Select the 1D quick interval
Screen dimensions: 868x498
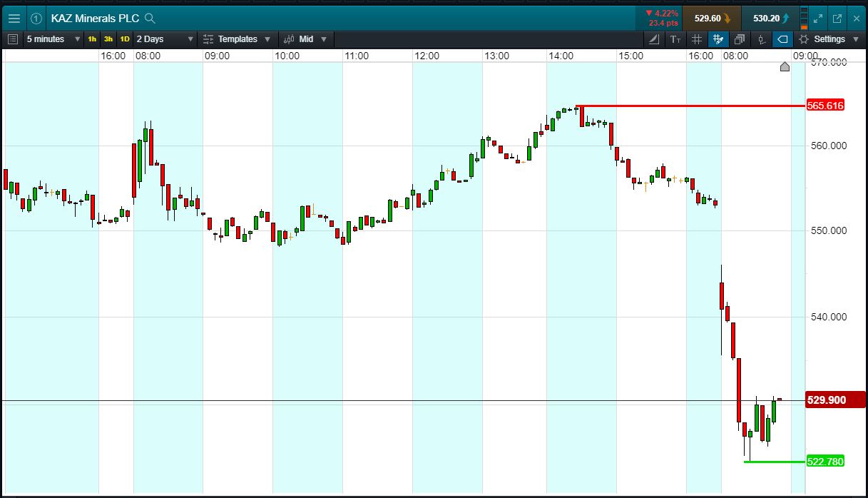125,39
